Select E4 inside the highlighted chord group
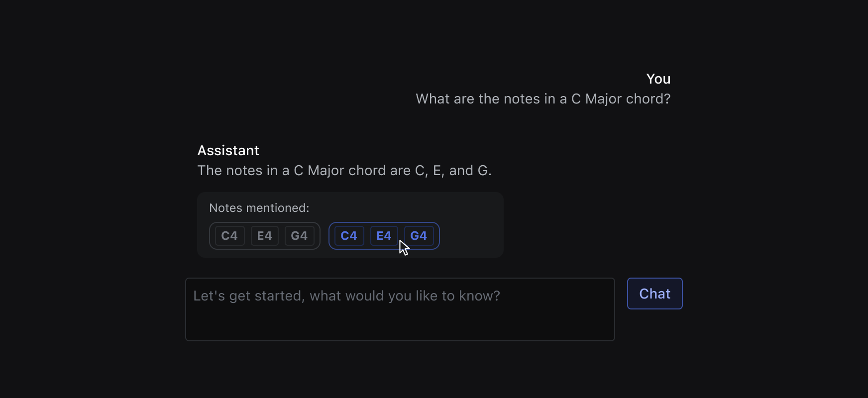 point(384,235)
